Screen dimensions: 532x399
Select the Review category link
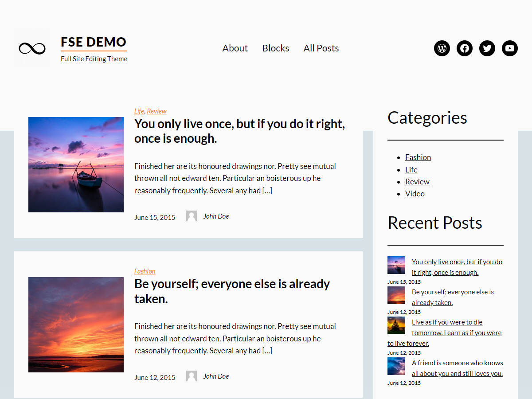pos(417,181)
